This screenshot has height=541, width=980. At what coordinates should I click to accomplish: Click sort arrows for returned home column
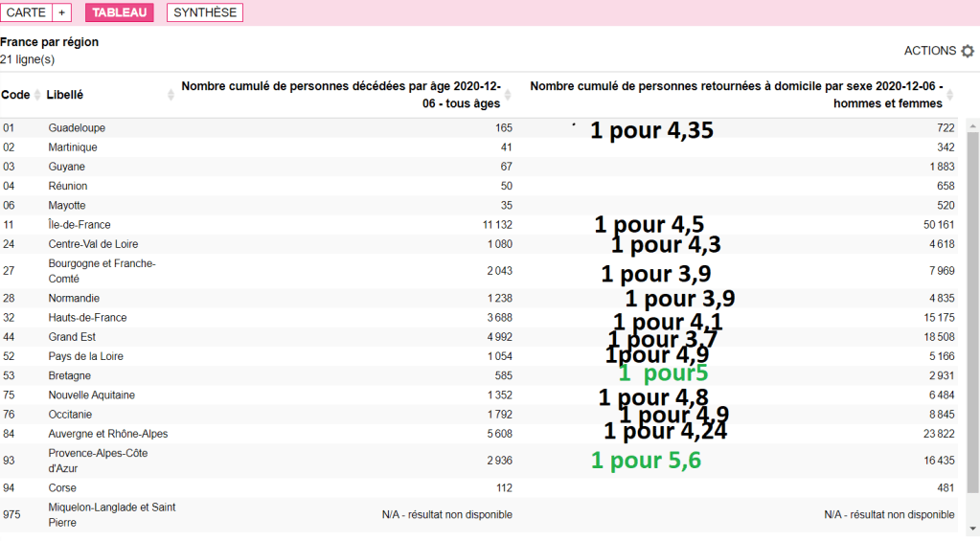coord(951,96)
